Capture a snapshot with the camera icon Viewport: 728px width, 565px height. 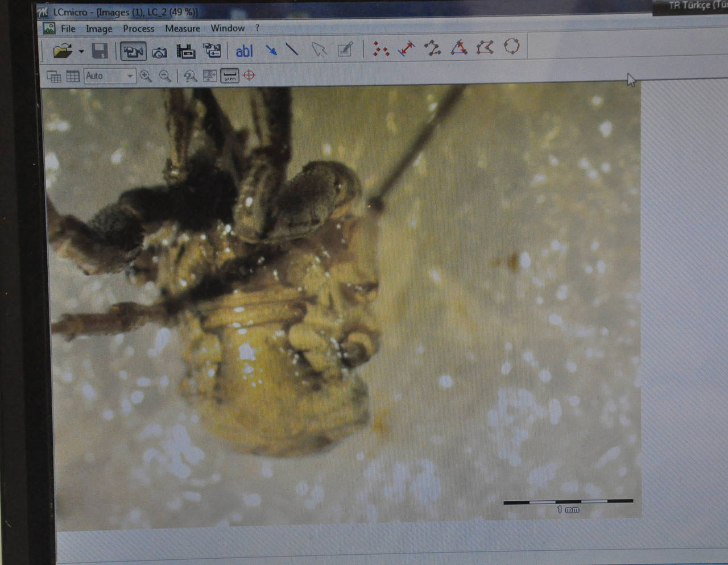pyautogui.click(x=160, y=52)
